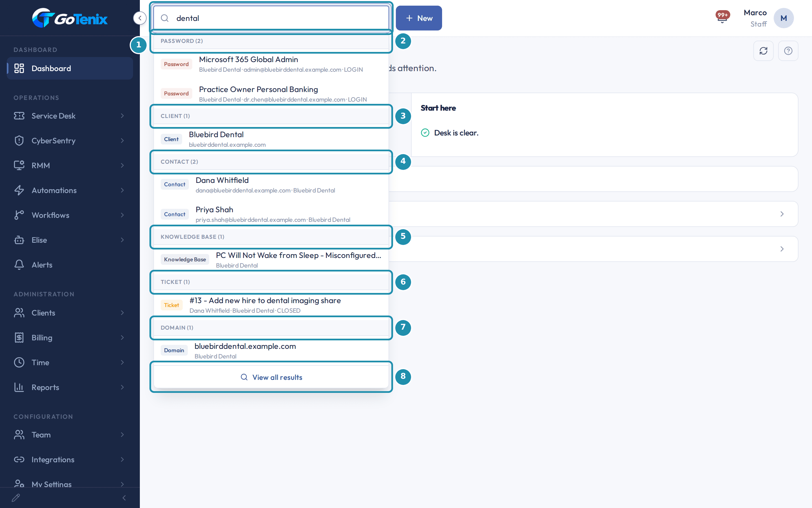Open ticket #13 Add new hire result
Screen dimensions: 812x508
click(x=271, y=305)
